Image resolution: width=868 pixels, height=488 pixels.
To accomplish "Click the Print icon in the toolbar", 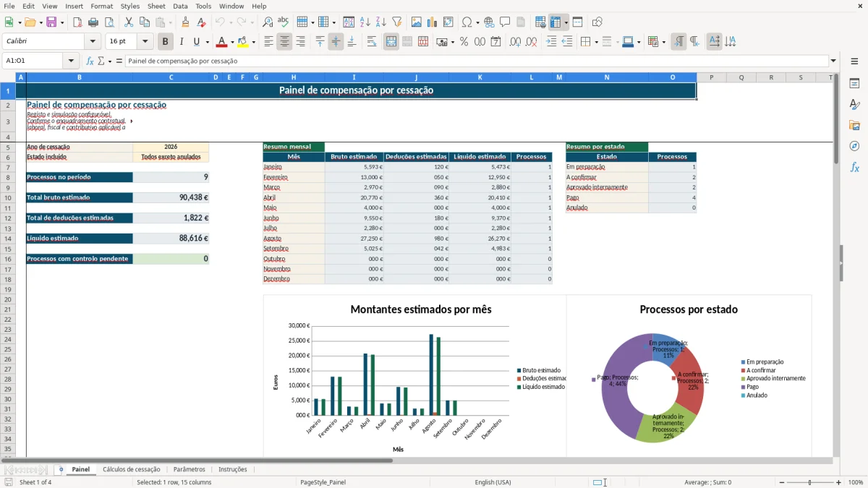I will coord(93,22).
